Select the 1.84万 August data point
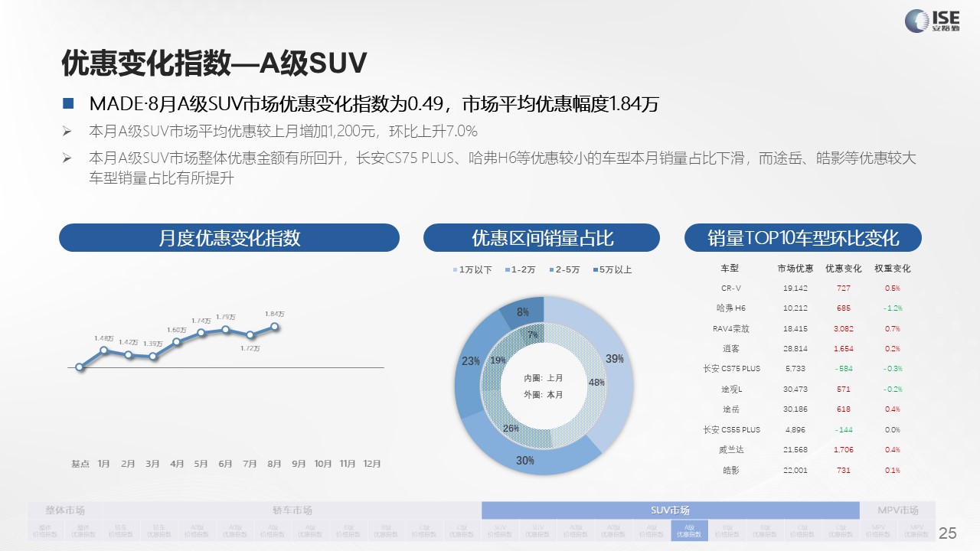The height and width of the screenshot is (551, 980). 275,327
